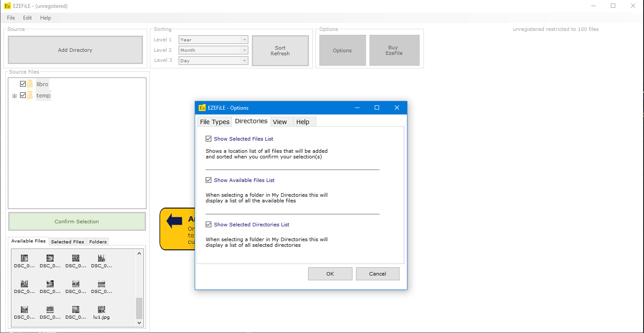Uncheck the libro folder checkbox
This screenshot has height=333, width=644.
23,84
